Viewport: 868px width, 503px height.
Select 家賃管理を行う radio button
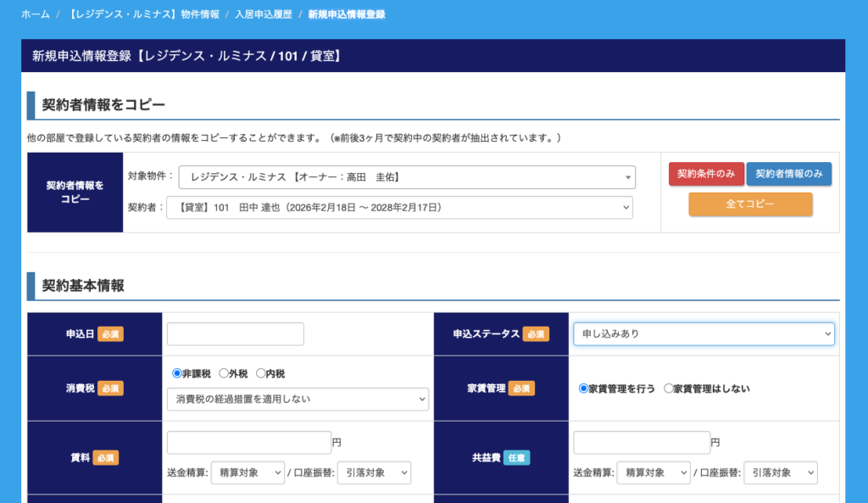click(583, 388)
